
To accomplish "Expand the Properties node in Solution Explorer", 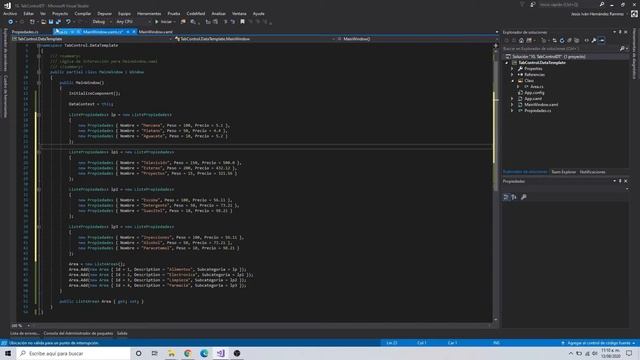I will (512, 69).
